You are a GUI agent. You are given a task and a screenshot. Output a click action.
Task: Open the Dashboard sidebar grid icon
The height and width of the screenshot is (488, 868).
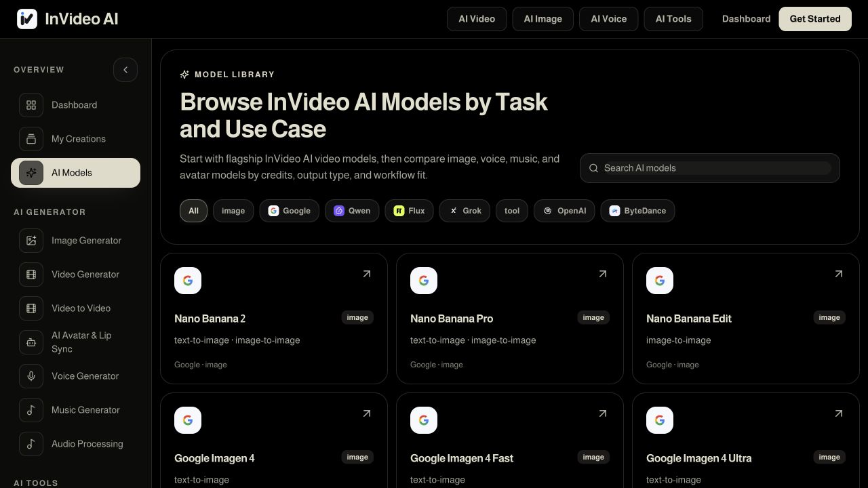[x=31, y=105]
